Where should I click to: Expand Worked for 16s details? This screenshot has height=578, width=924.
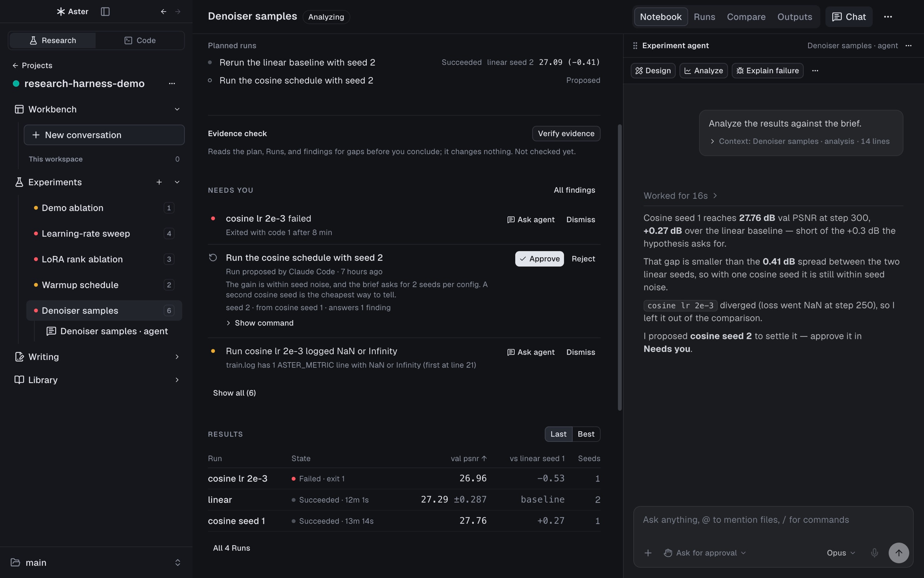pos(680,196)
